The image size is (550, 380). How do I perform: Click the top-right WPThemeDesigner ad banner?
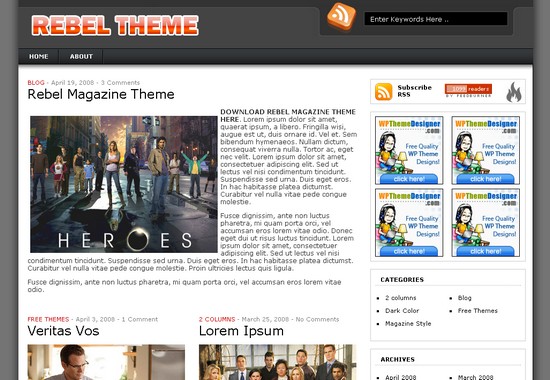point(485,150)
